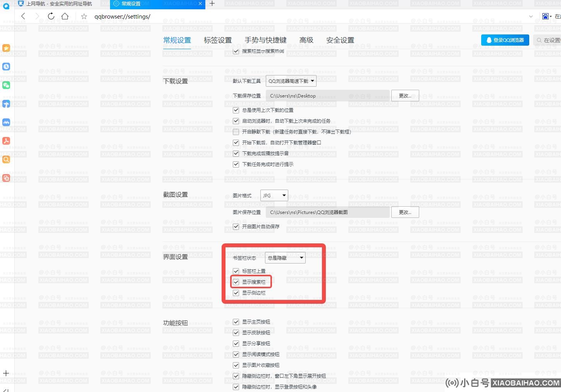Open the blue wave sidebar icon
561x392 pixels.
coord(6,122)
